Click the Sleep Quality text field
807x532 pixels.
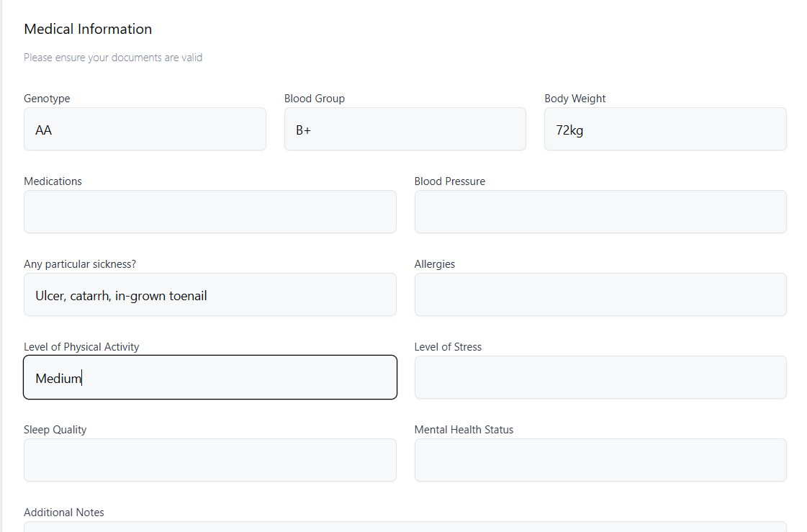(x=209, y=460)
